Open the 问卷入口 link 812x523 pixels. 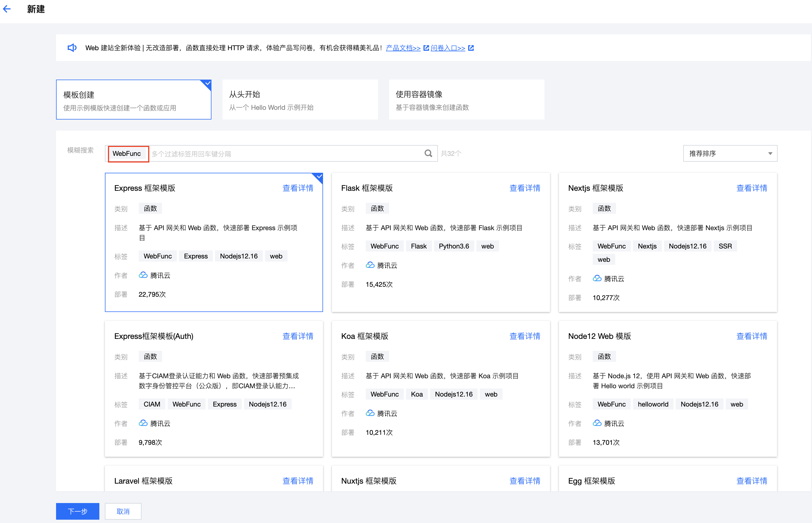(x=448, y=48)
